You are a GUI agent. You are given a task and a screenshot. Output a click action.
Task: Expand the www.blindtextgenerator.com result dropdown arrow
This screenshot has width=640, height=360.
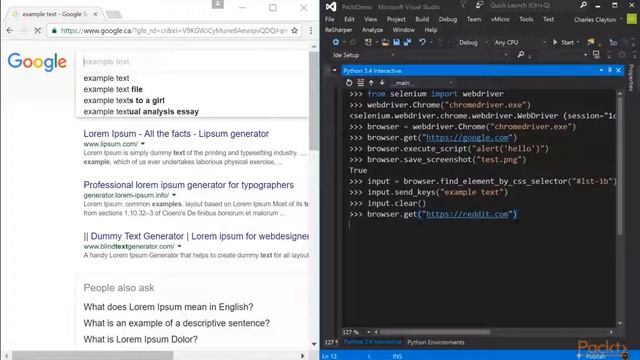click(x=179, y=246)
